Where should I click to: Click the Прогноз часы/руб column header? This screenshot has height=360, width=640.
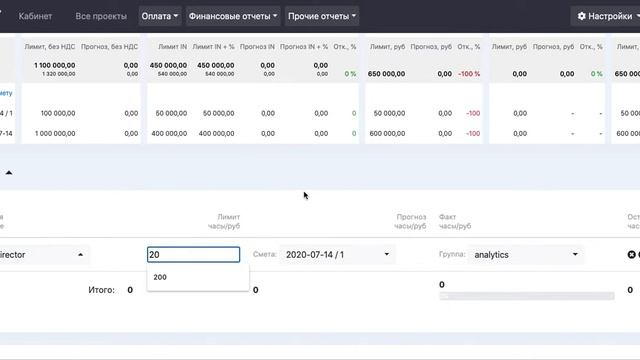pos(410,222)
